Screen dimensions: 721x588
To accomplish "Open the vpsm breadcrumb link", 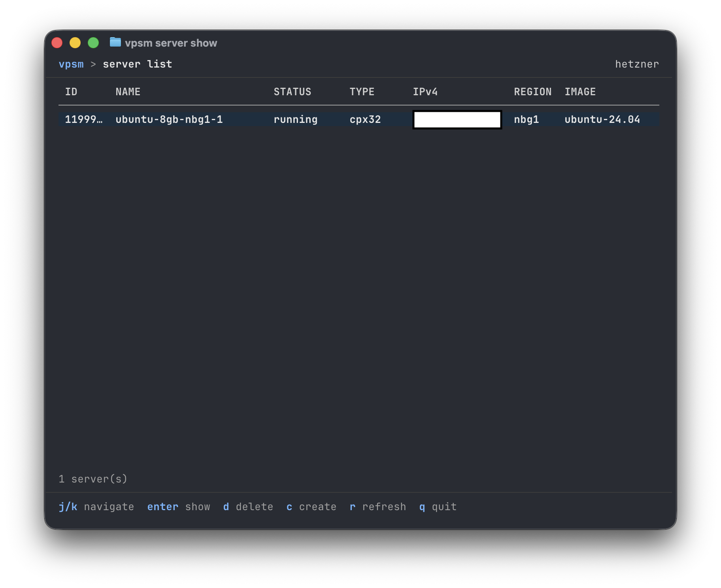I will point(71,64).
